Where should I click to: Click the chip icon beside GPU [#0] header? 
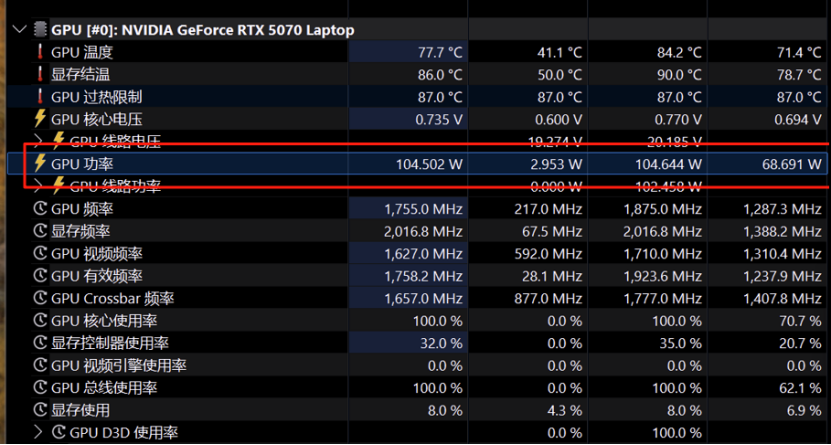40,30
